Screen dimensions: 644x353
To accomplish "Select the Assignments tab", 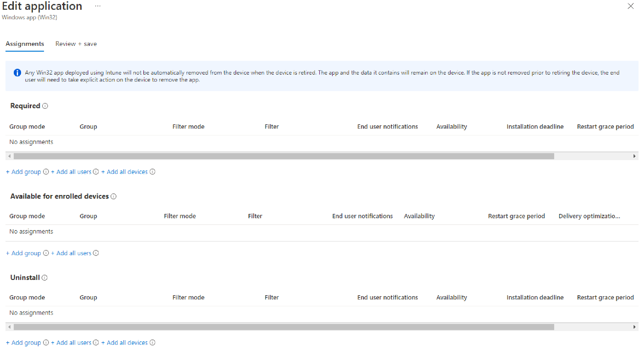I will (x=24, y=44).
